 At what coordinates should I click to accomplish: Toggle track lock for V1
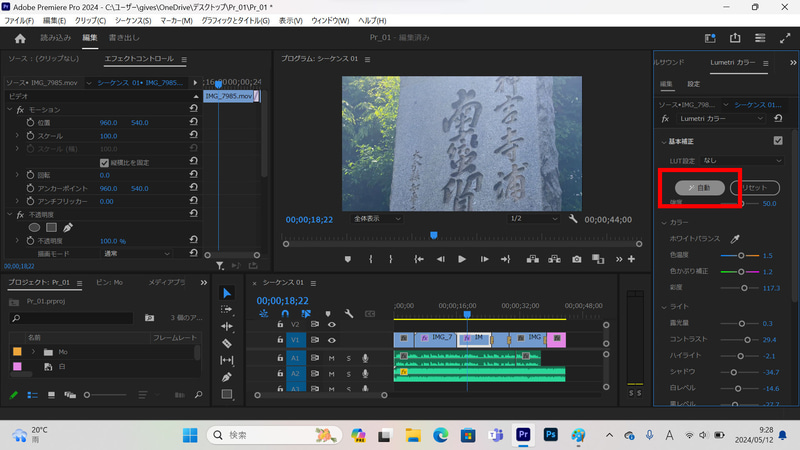click(x=280, y=340)
